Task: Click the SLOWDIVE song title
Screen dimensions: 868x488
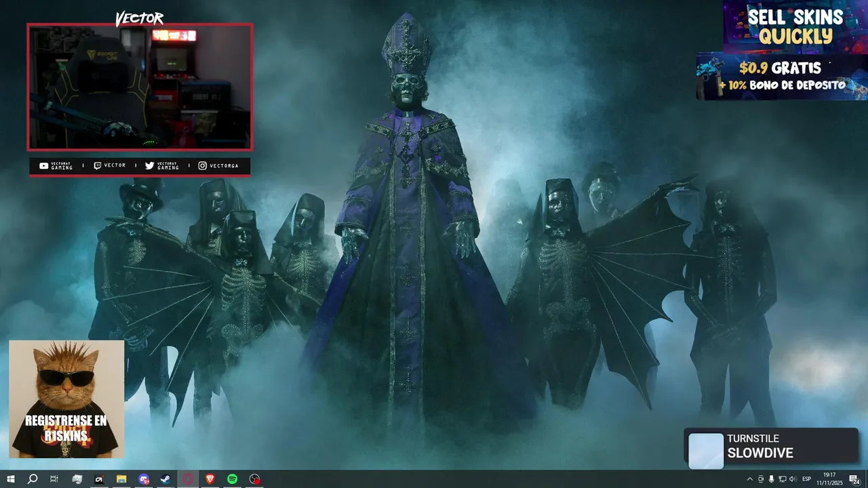Action: pos(760,453)
